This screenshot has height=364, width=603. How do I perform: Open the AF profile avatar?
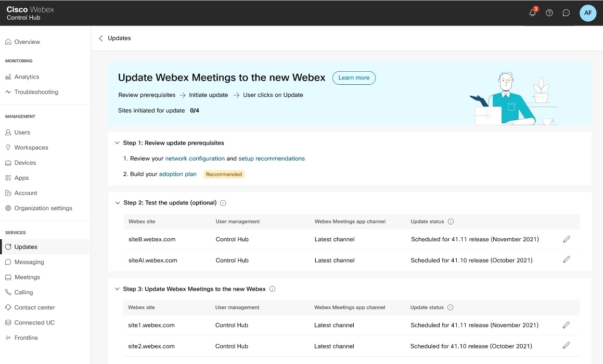point(588,12)
